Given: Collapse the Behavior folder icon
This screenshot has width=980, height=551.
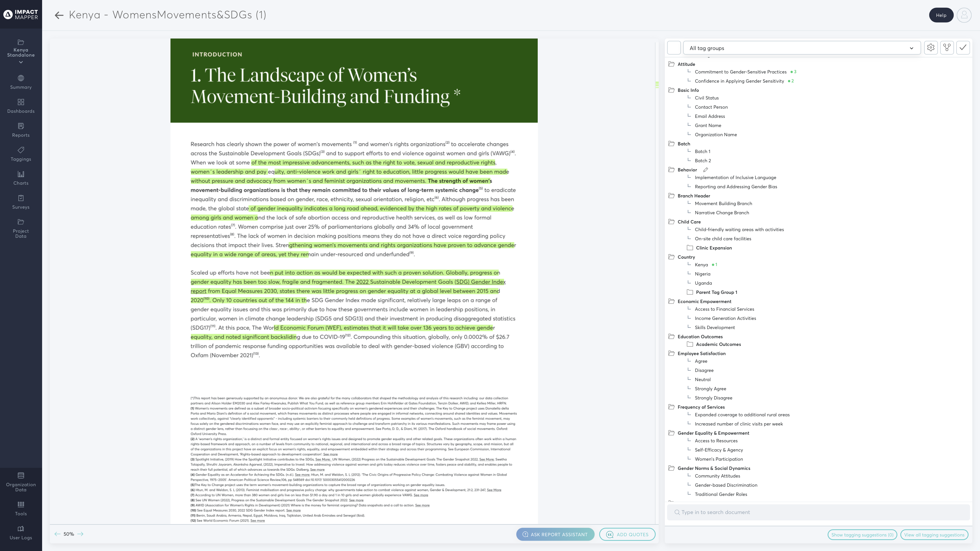Looking at the screenshot, I should (671, 170).
